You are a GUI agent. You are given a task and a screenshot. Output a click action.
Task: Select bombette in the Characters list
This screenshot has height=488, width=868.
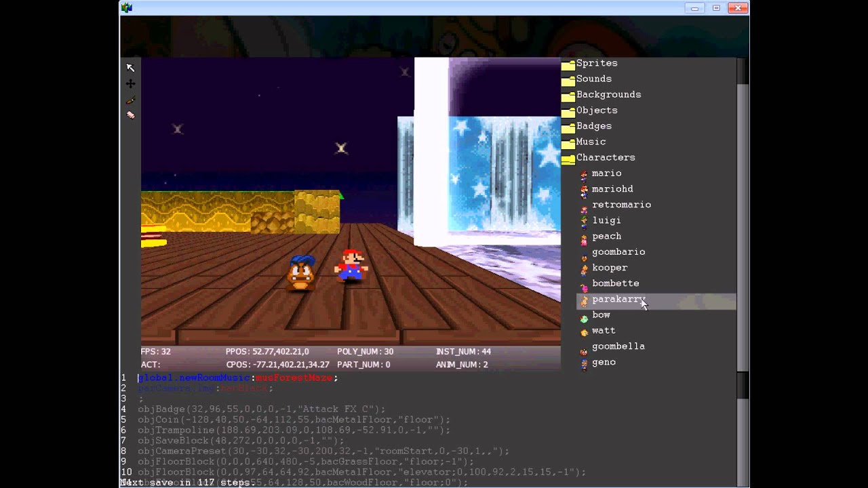615,283
